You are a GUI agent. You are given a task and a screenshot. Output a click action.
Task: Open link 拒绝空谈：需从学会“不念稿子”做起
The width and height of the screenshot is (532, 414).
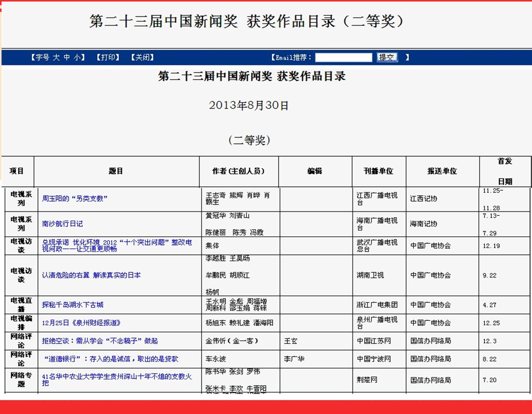[100, 341]
